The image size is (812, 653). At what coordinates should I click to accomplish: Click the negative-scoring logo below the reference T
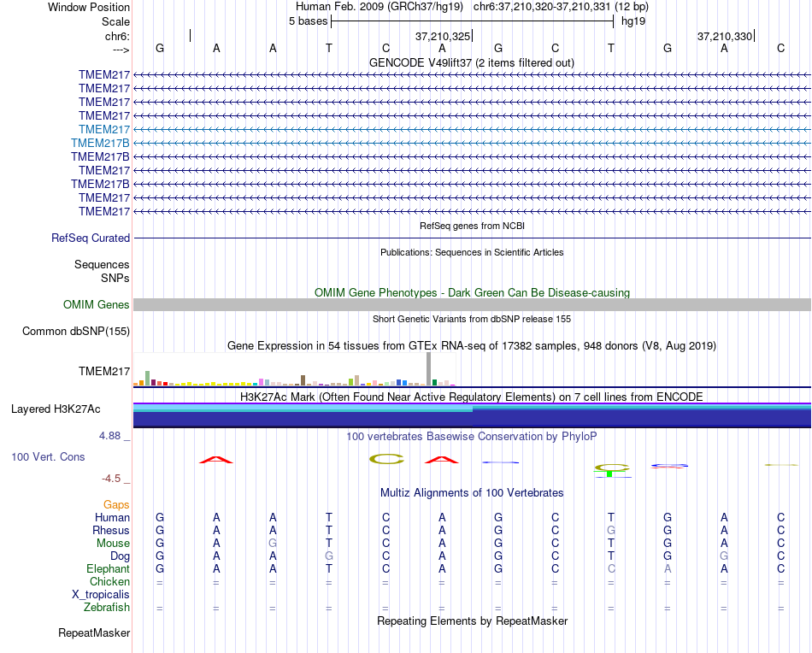[x=612, y=471]
